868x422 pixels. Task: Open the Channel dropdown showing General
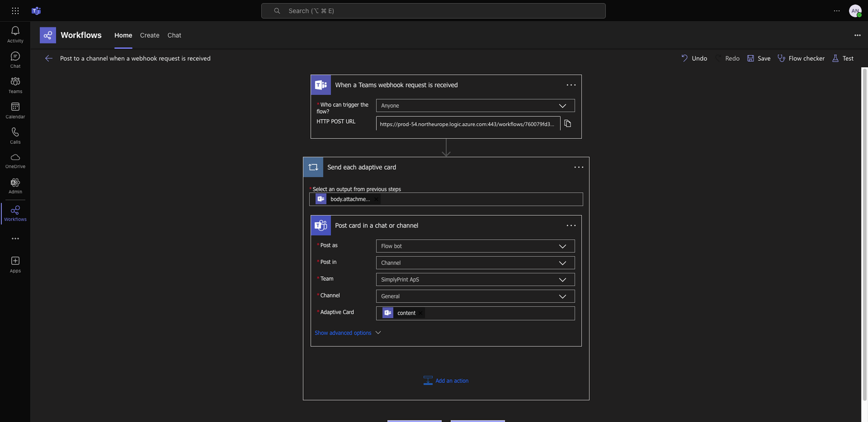pos(475,296)
